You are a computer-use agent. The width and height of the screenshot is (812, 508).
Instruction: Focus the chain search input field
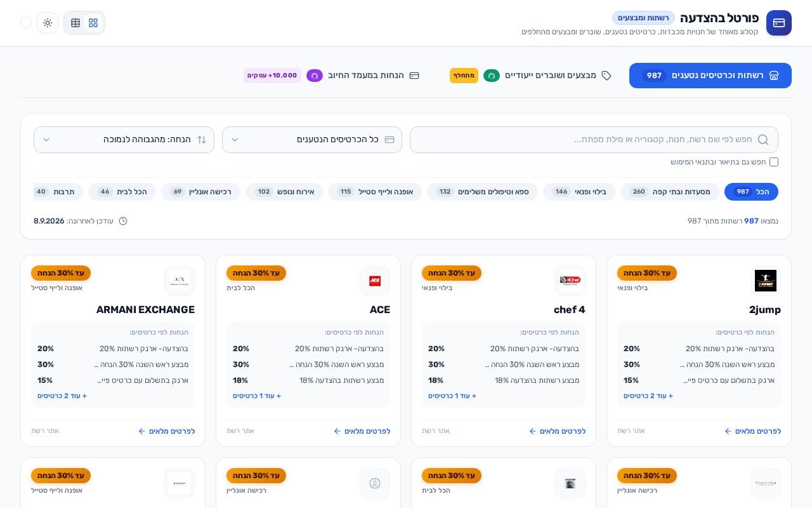(594, 140)
